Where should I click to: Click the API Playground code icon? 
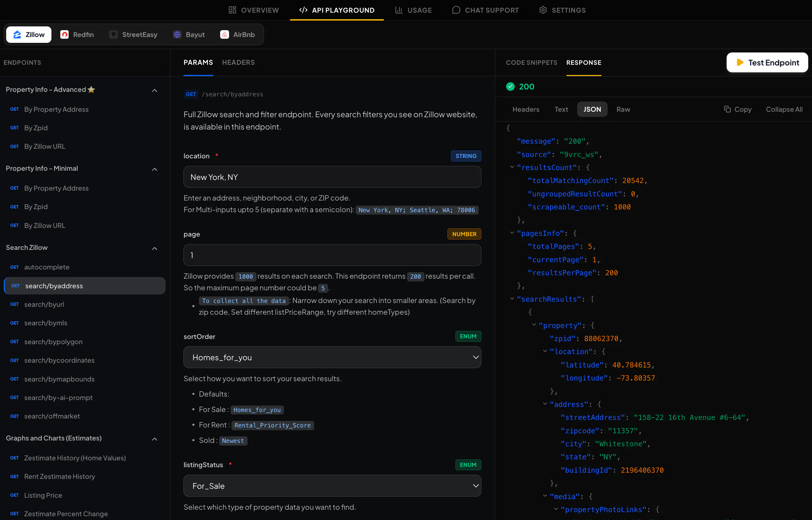[x=303, y=10]
